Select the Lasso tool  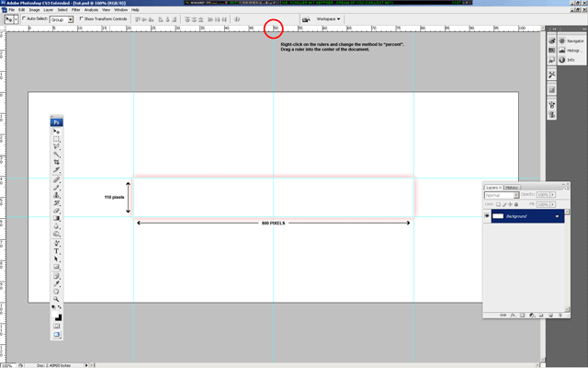pos(56,147)
